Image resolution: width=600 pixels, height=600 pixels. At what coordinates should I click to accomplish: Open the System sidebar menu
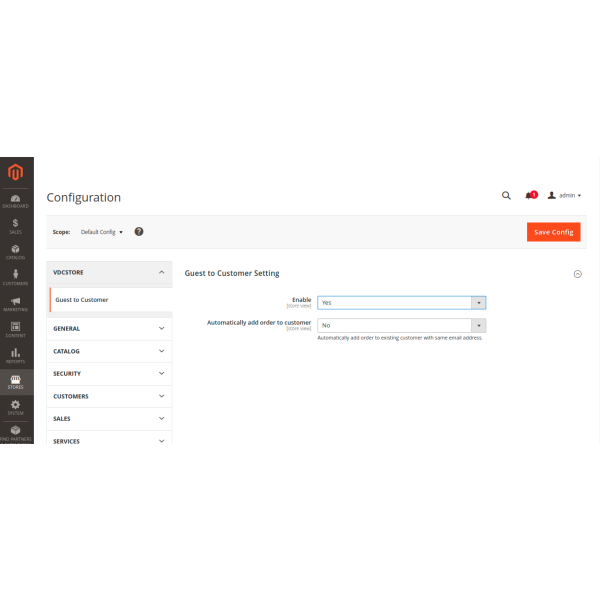click(16, 407)
